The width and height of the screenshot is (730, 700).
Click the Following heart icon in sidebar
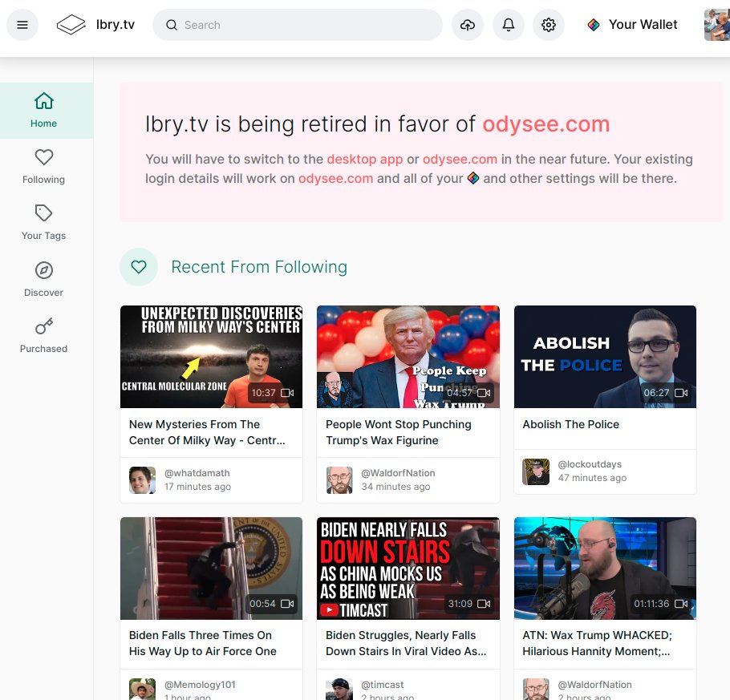[x=44, y=157]
